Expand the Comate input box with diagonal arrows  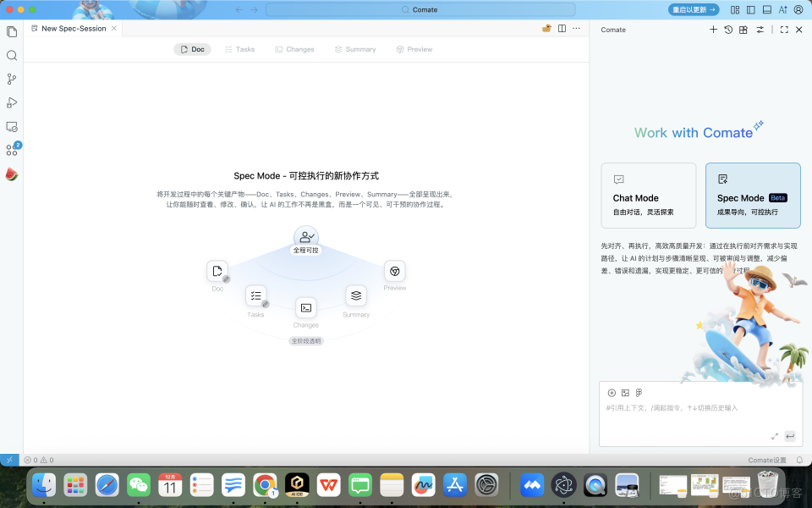[775, 435]
